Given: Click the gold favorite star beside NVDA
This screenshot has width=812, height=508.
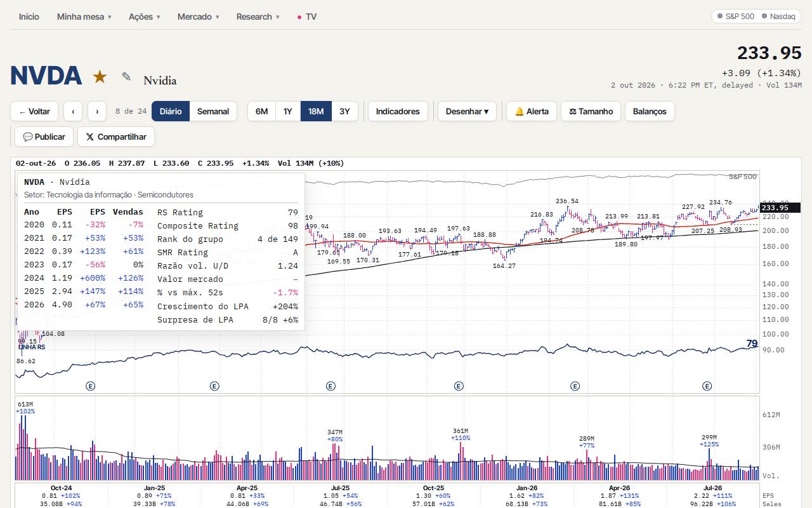Looking at the screenshot, I should coord(100,77).
